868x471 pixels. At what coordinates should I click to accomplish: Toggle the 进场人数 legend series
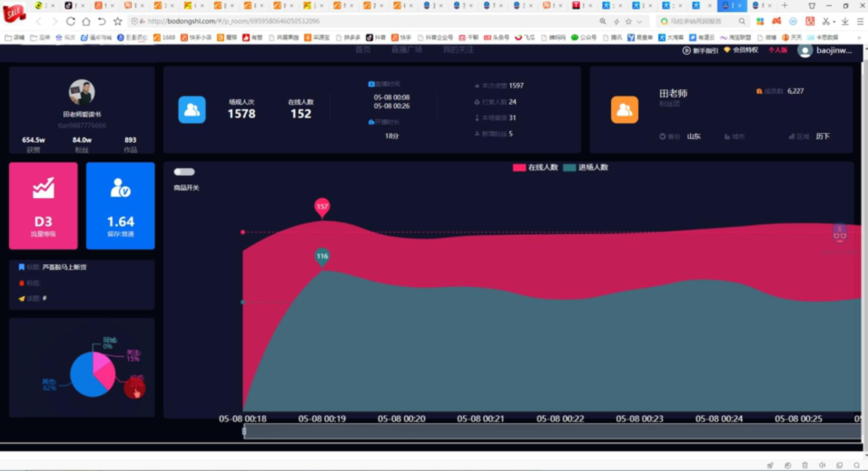coord(585,167)
